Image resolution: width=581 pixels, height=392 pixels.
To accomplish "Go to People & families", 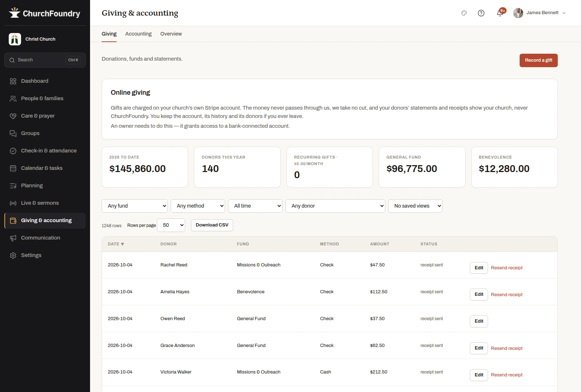I will (45, 98).
